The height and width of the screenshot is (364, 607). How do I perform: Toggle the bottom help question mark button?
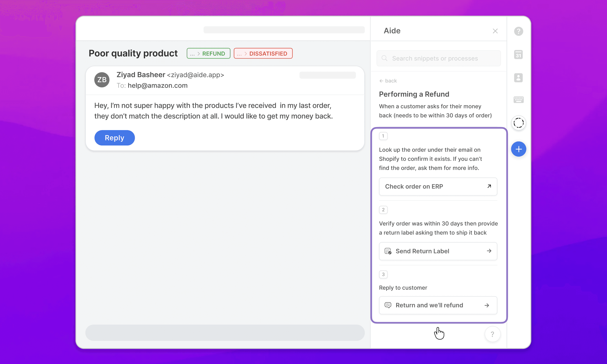click(492, 334)
